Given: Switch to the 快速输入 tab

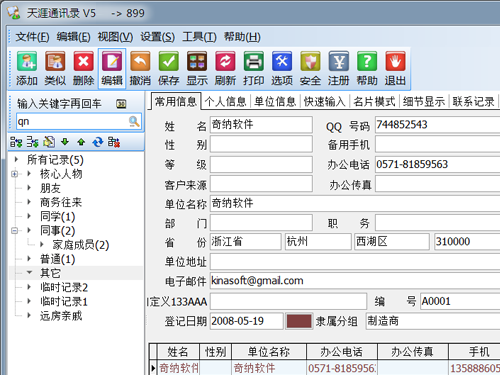Looking at the screenshot, I should 324,101.
